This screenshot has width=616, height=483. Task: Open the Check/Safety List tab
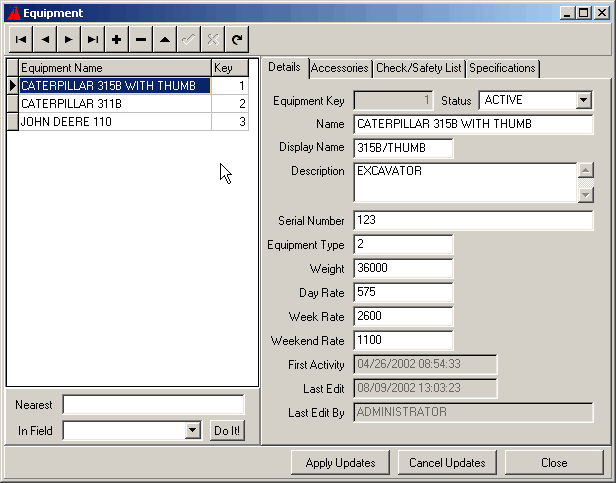(x=419, y=68)
